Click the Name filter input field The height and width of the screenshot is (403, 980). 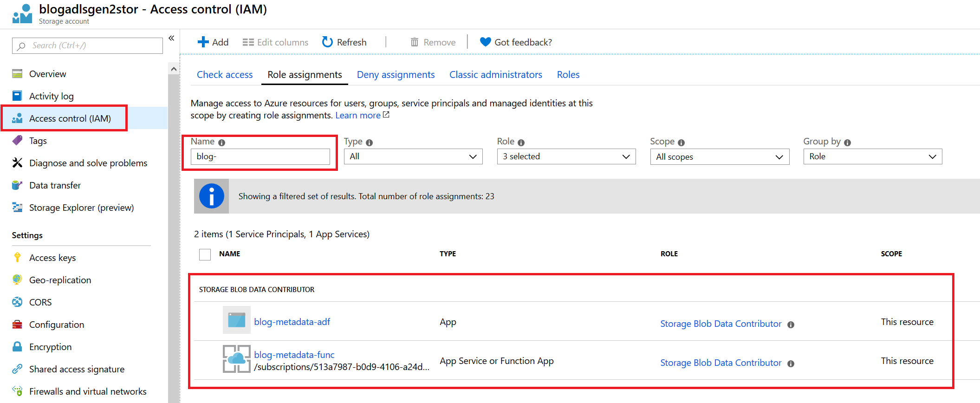[x=260, y=156]
